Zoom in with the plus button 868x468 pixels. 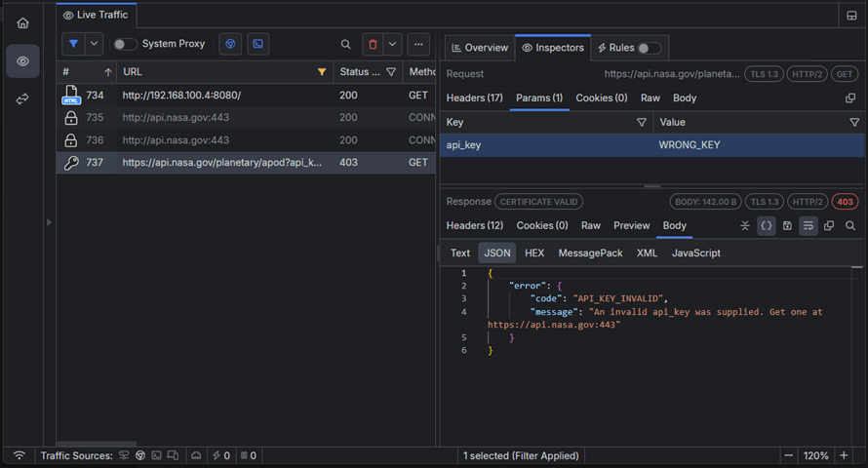(x=844, y=456)
